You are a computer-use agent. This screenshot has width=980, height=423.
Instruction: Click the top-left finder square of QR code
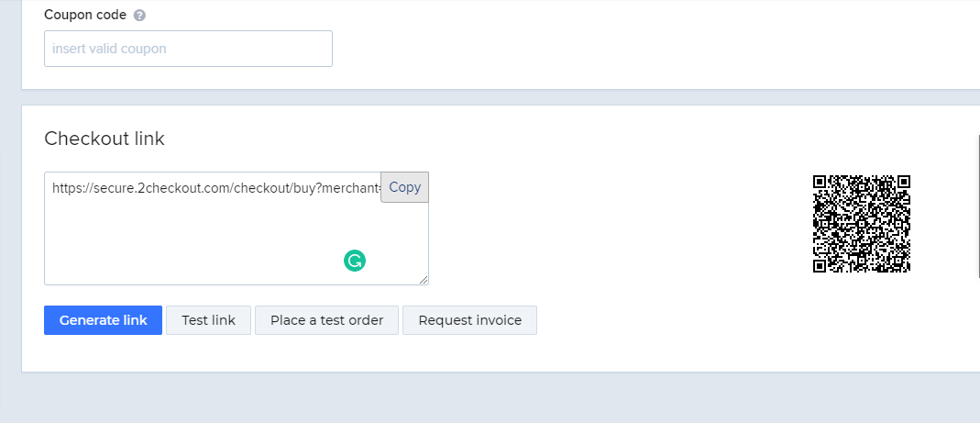coord(820,183)
